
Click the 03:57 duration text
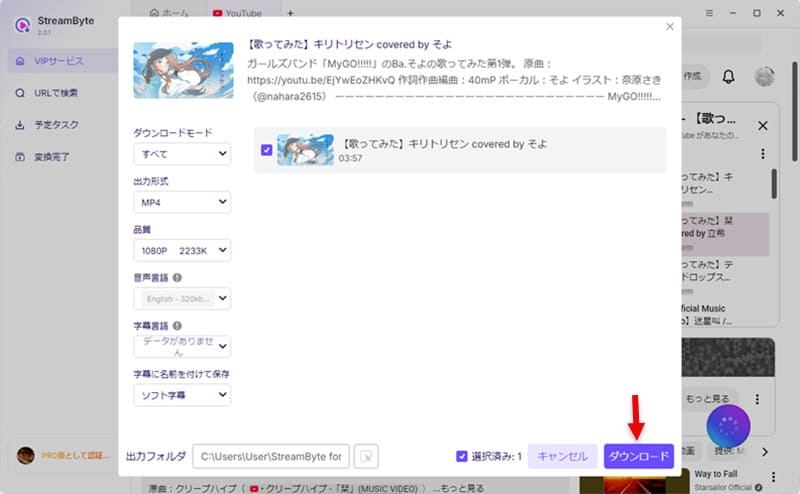350,159
